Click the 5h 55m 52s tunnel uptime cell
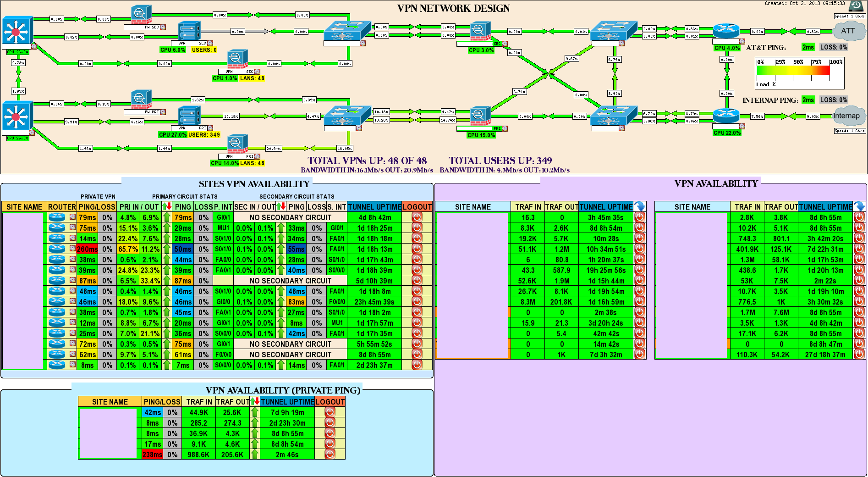868x477 pixels. tap(374, 344)
